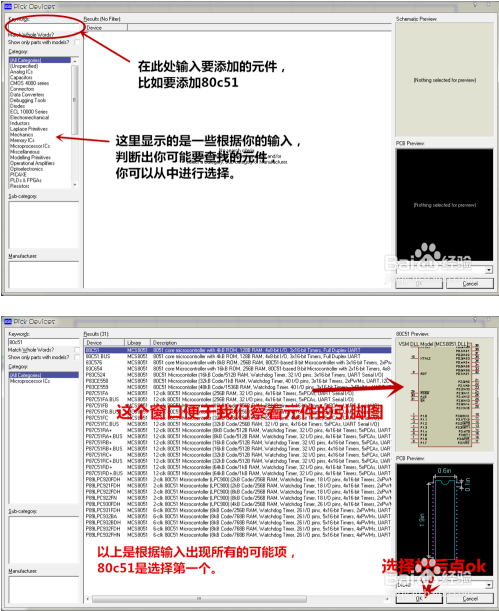Click Cancel in the 80c51 results dialog
The width and height of the screenshot is (499, 611).
point(470,599)
